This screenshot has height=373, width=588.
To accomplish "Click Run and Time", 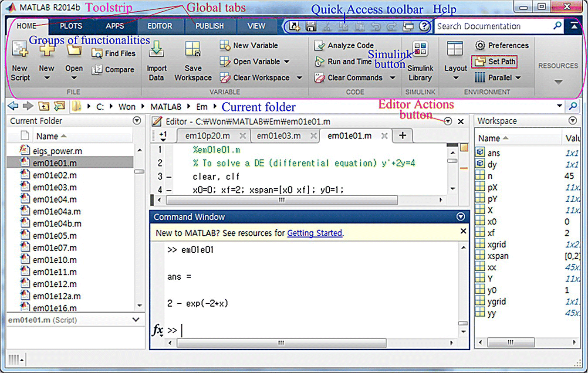I will pyautogui.click(x=343, y=61).
